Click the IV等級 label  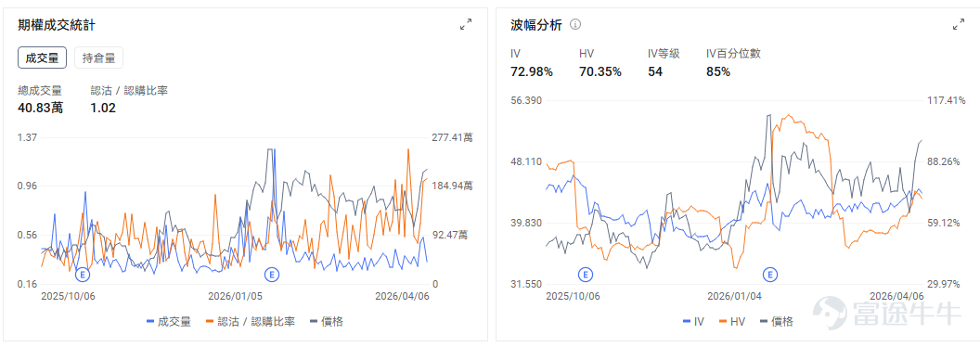(x=664, y=54)
